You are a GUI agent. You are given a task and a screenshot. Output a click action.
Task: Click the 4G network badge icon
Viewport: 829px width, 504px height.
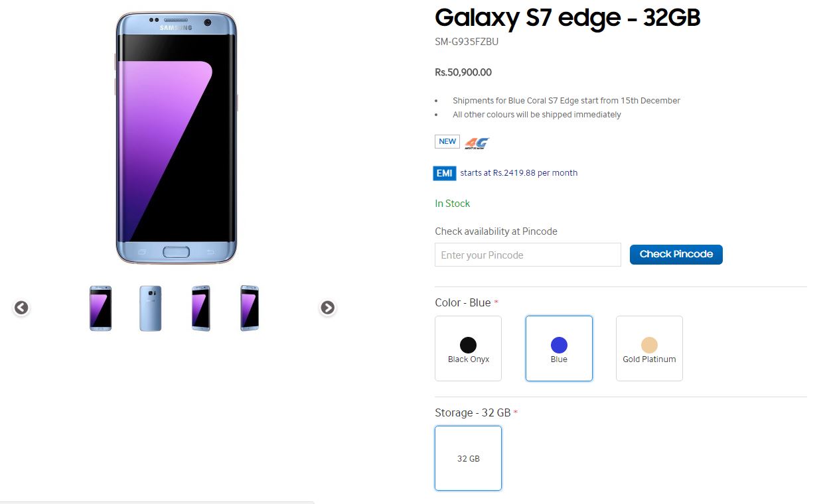(x=477, y=143)
